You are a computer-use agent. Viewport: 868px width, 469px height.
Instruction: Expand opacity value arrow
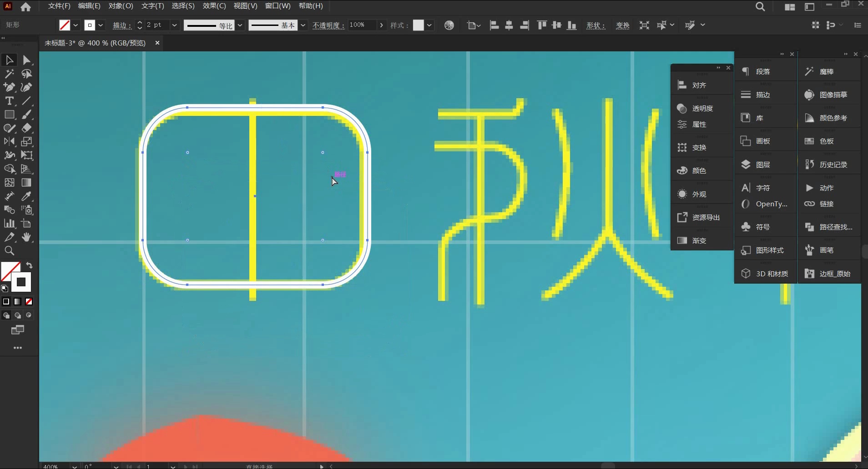coord(381,25)
